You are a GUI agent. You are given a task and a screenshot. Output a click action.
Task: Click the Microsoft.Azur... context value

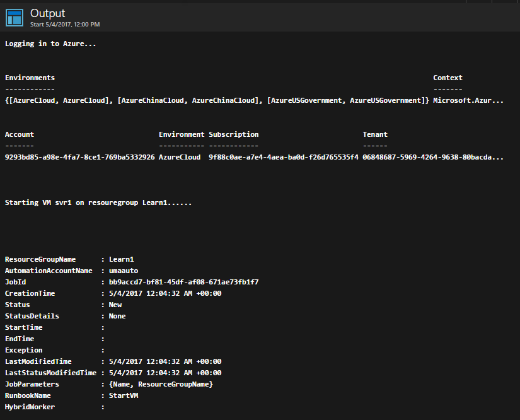point(468,100)
